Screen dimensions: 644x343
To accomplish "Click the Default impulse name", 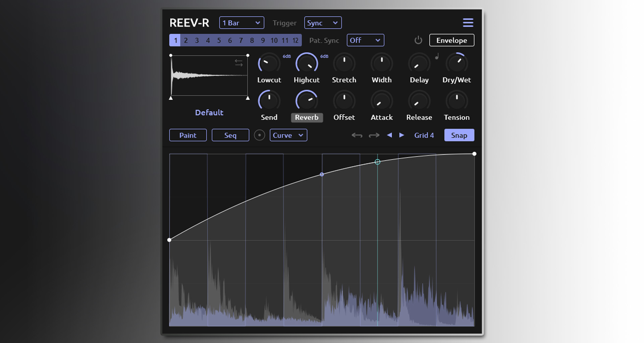I will click(209, 113).
